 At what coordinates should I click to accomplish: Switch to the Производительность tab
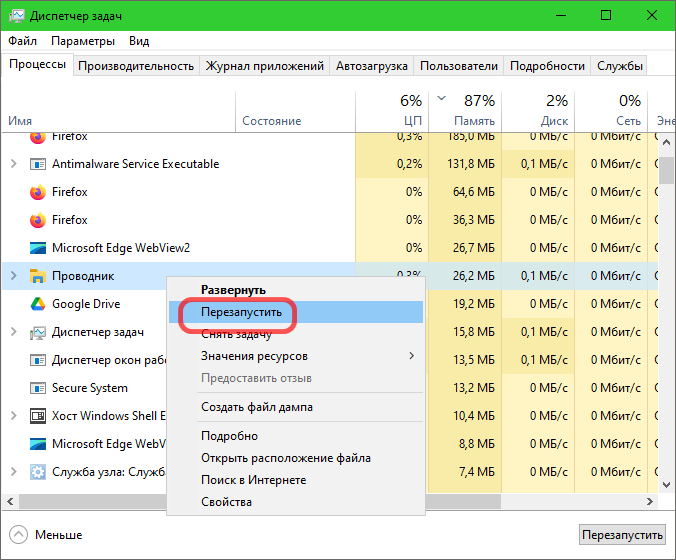click(x=135, y=66)
